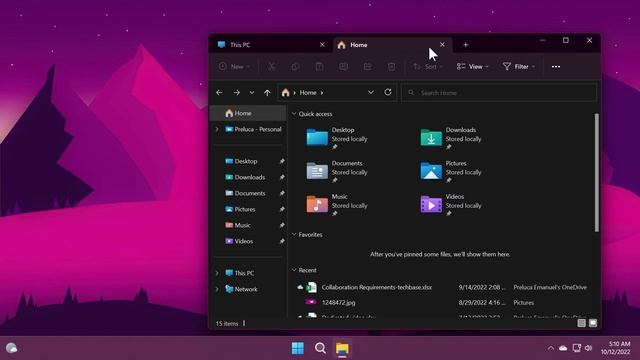Screen dimensions: 640x360
Task: Close the Home tab
Action: pyautogui.click(x=442, y=44)
